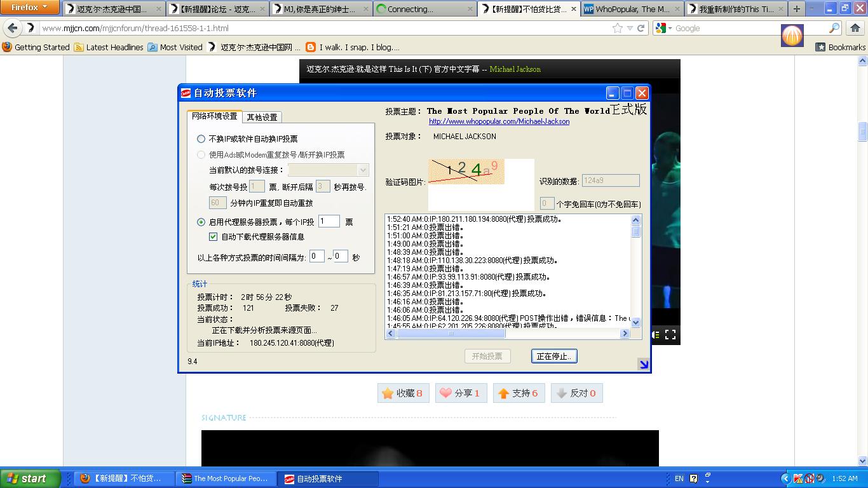Click the star 收藏 favorite button

click(x=403, y=393)
